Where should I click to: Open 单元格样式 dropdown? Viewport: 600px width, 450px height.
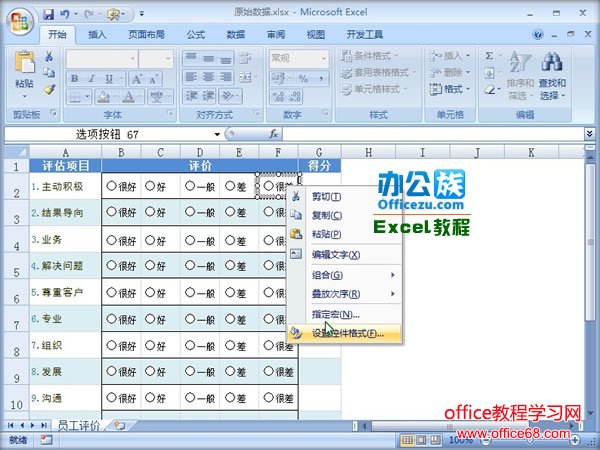(x=374, y=90)
